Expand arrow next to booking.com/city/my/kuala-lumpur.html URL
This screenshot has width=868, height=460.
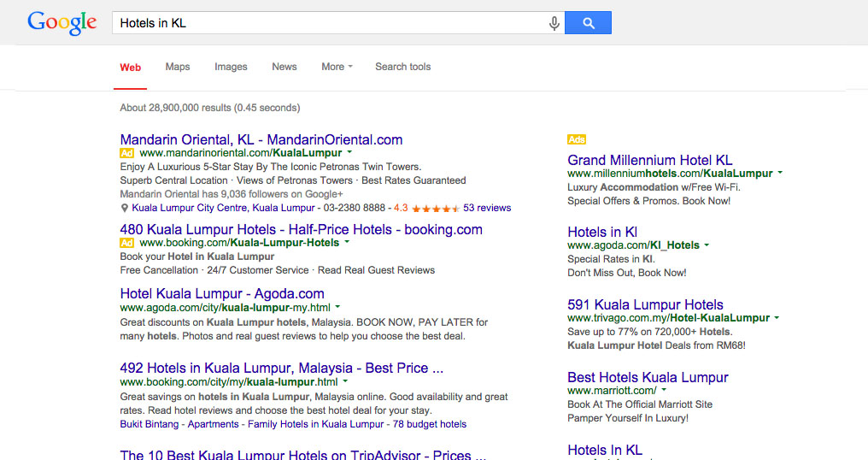[345, 380]
